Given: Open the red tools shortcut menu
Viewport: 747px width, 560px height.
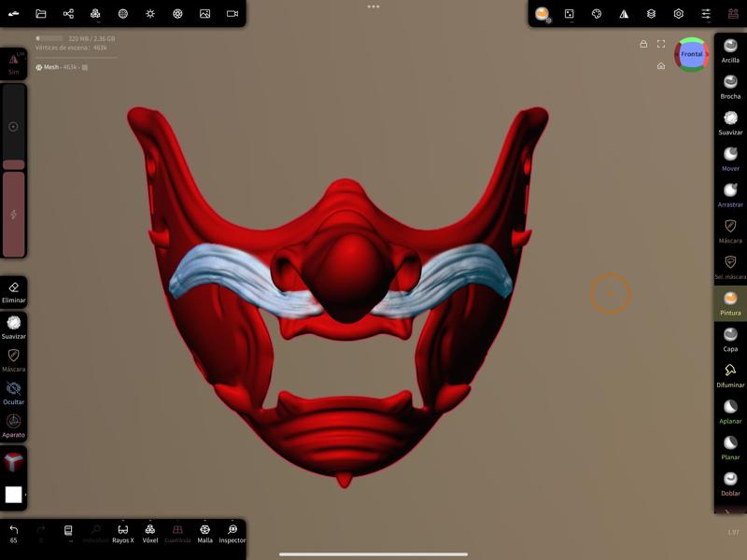Looking at the screenshot, I should (733, 14).
